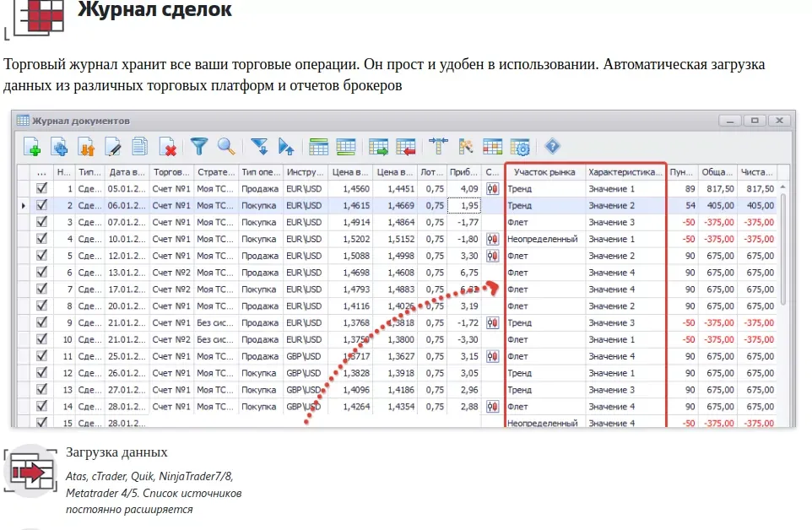Click the Приб... column header
Viewport: 812px width, 530px height.
tap(463, 172)
